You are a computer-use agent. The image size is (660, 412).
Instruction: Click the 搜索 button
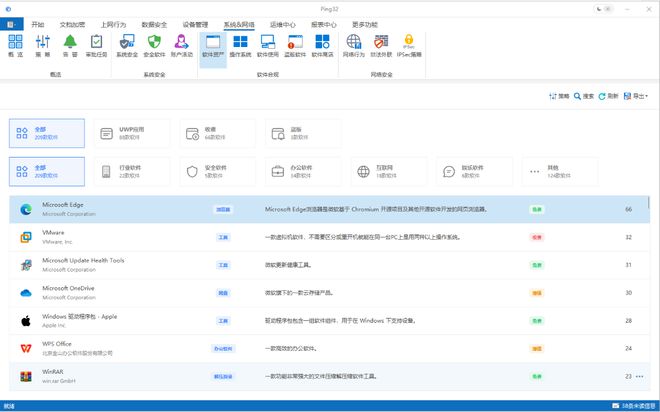584,96
